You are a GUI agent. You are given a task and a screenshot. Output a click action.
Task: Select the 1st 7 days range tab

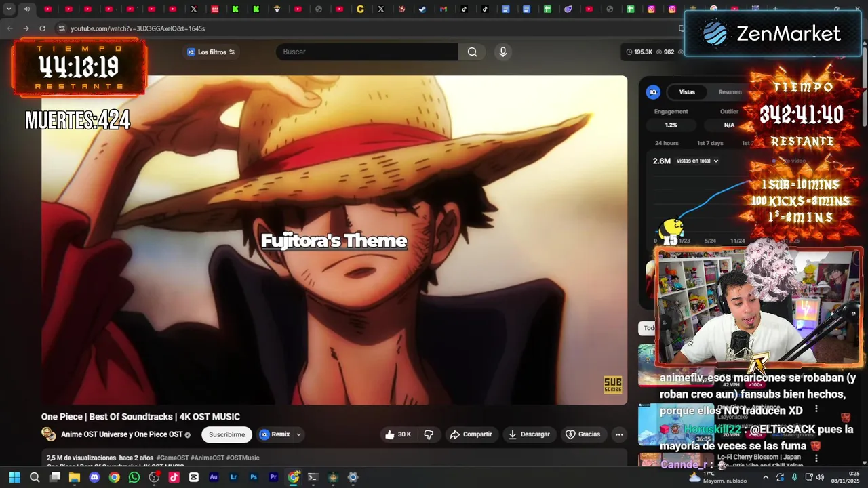(x=710, y=143)
